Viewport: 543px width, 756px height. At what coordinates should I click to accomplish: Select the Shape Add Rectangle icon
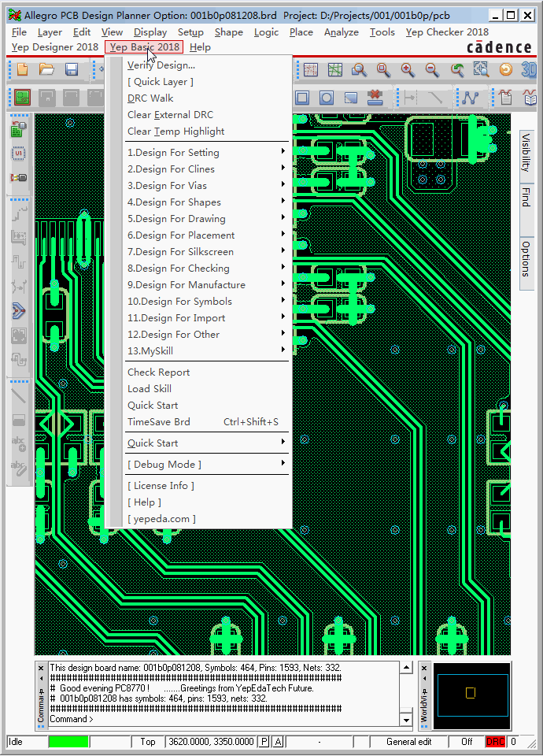[x=302, y=98]
